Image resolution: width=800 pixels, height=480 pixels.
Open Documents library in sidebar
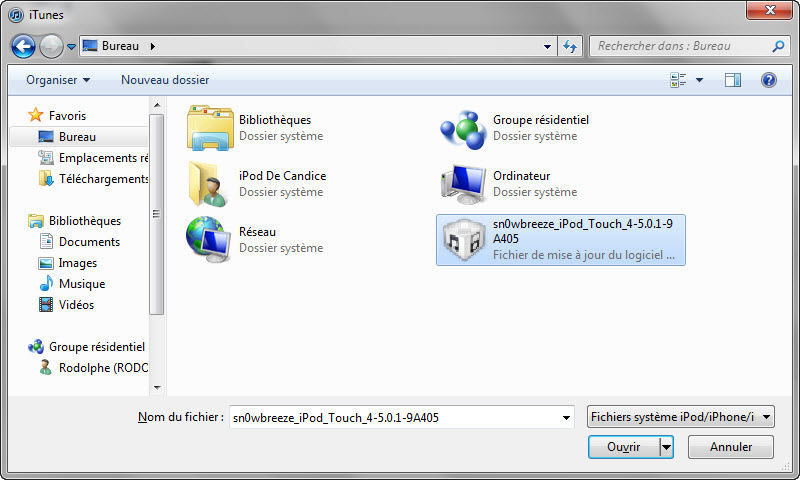click(89, 242)
